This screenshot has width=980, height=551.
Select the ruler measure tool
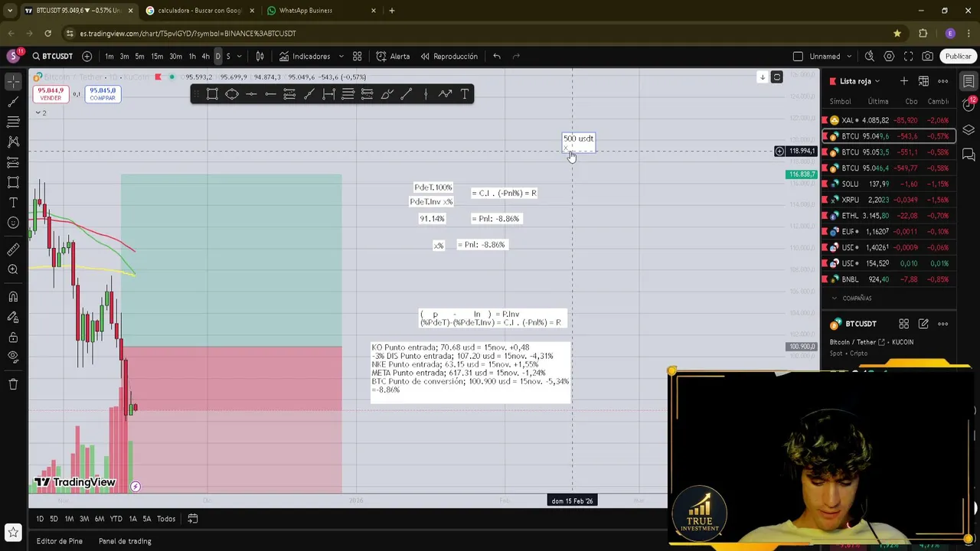[13, 249]
